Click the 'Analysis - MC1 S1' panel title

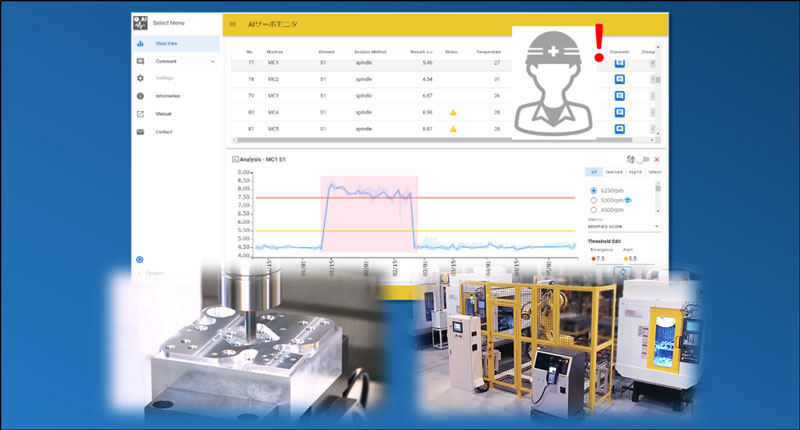[x=263, y=160]
